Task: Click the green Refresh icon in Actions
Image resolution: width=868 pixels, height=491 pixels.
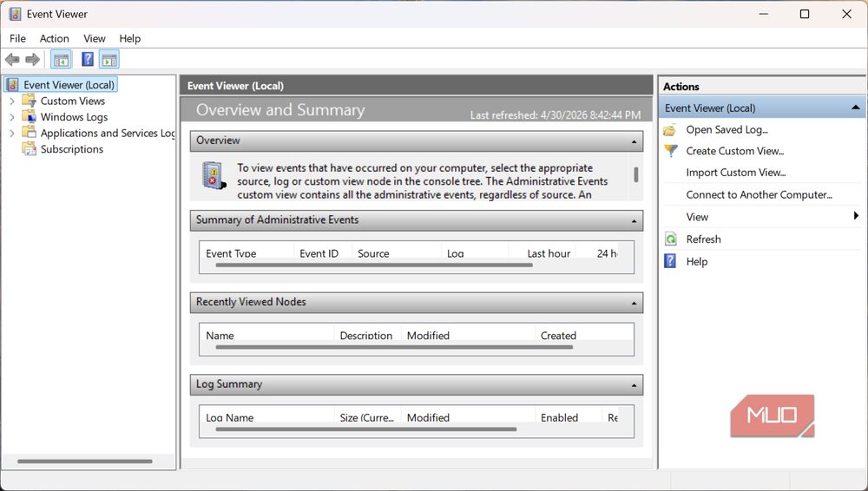Action: (x=670, y=239)
